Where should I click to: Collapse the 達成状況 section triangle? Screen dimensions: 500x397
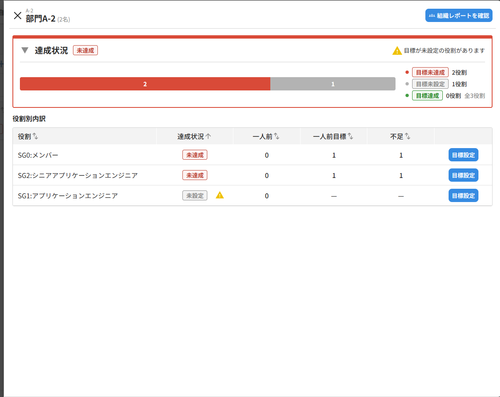pos(25,50)
